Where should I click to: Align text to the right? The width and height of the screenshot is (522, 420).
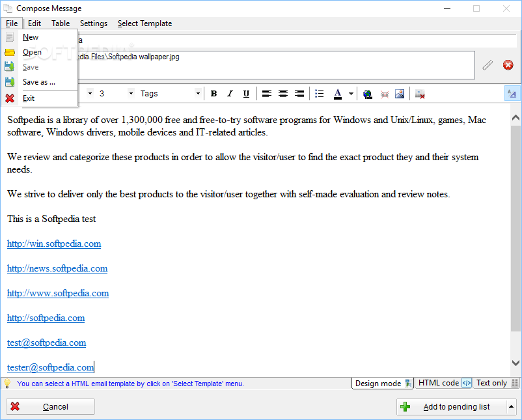click(x=299, y=94)
